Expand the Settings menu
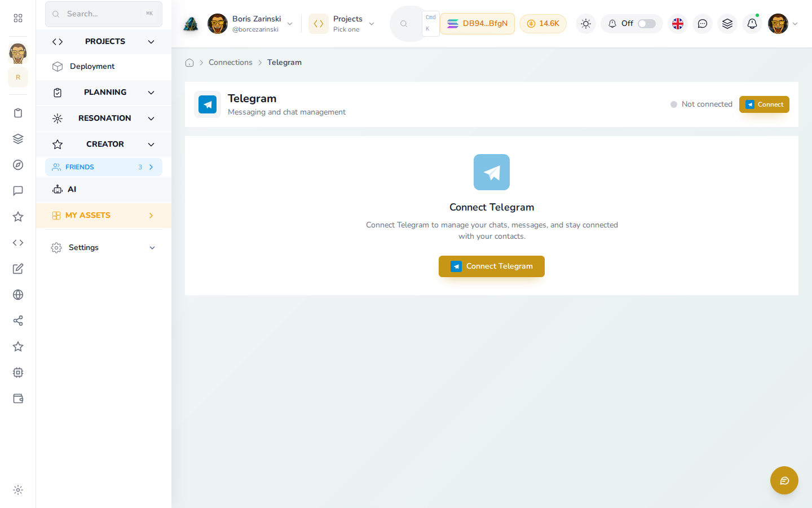 coord(104,248)
